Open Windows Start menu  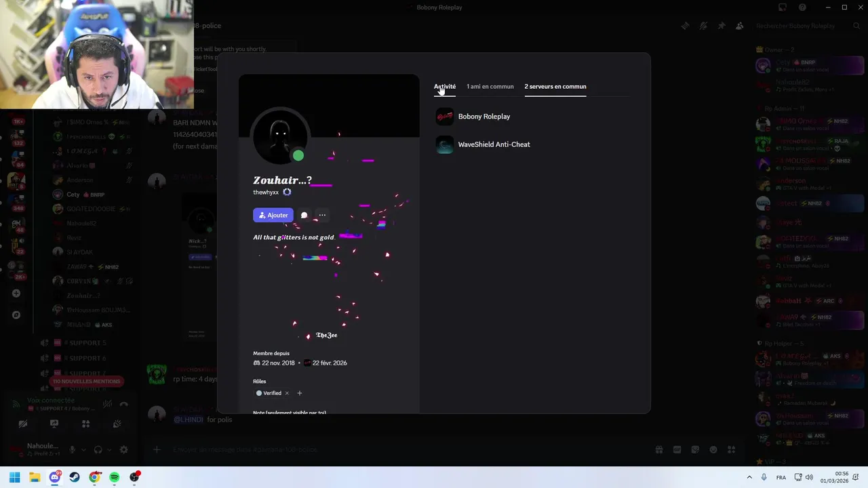pyautogui.click(x=15, y=477)
